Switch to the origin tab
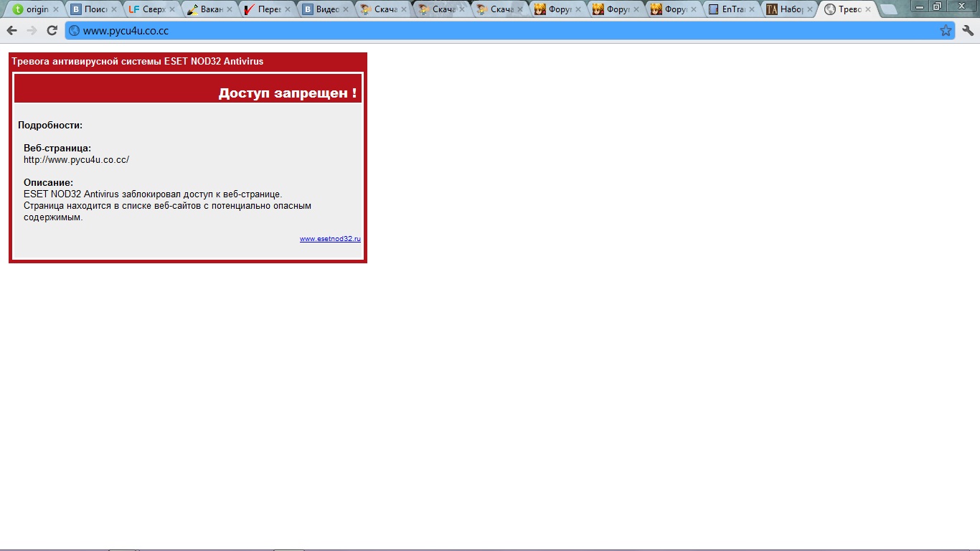980x551 pixels. coord(34,10)
